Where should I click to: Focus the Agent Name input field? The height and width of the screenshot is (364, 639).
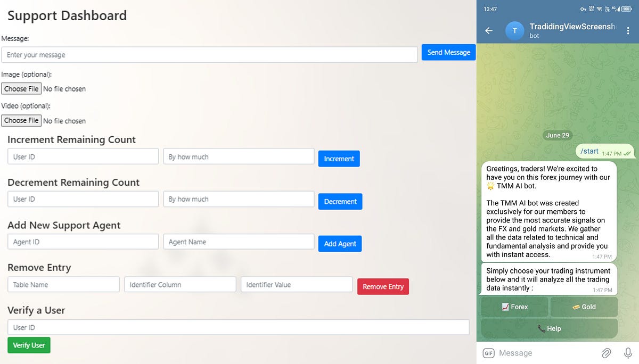(x=239, y=241)
